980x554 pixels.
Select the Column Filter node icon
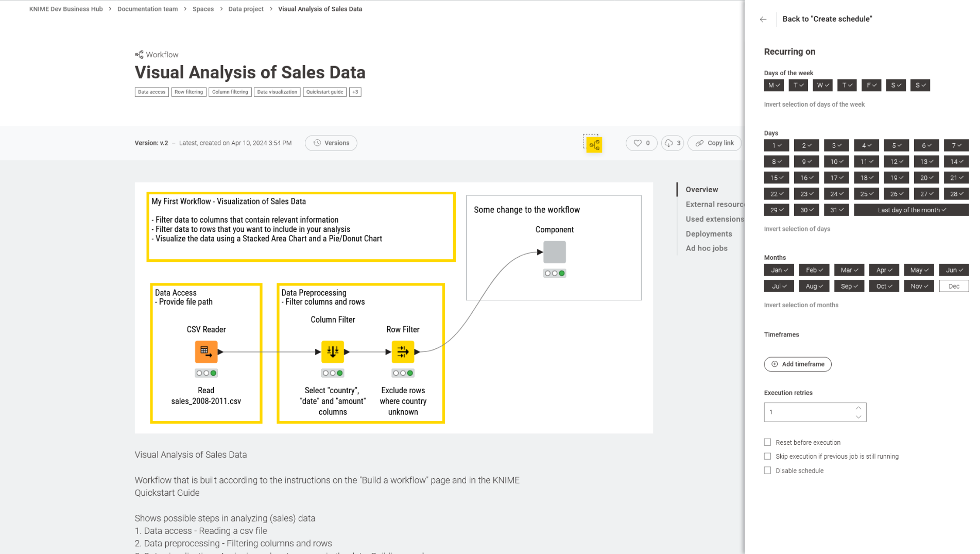(x=332, y=352)
